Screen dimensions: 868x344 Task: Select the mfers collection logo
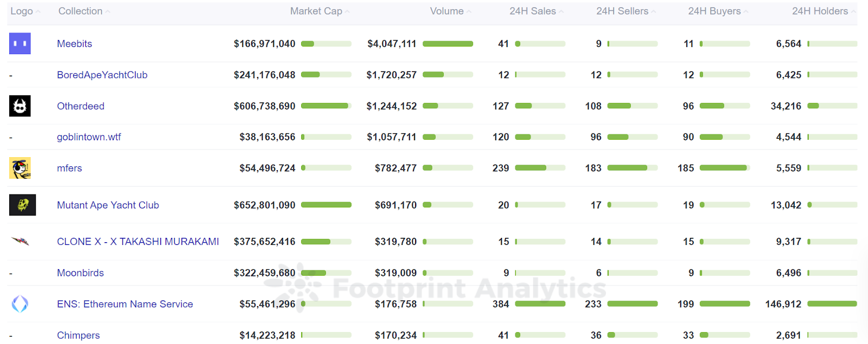(x=20, y=167)
